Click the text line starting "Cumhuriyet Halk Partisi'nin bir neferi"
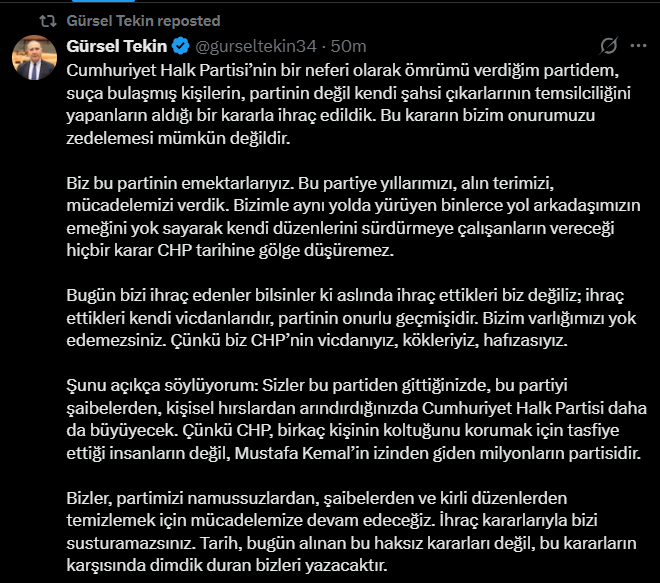660x583 pixels. click(x=343, y=70)
